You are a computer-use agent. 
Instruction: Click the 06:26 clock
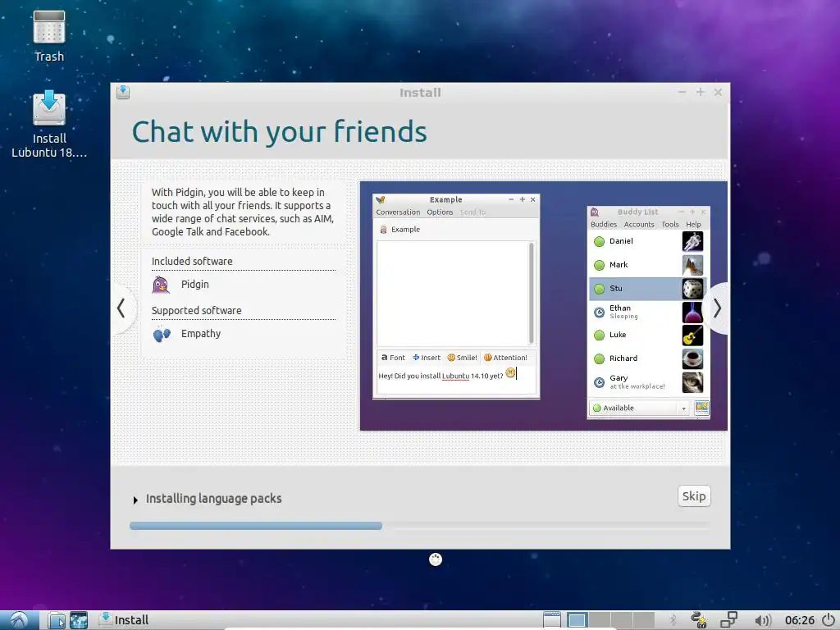799,620
